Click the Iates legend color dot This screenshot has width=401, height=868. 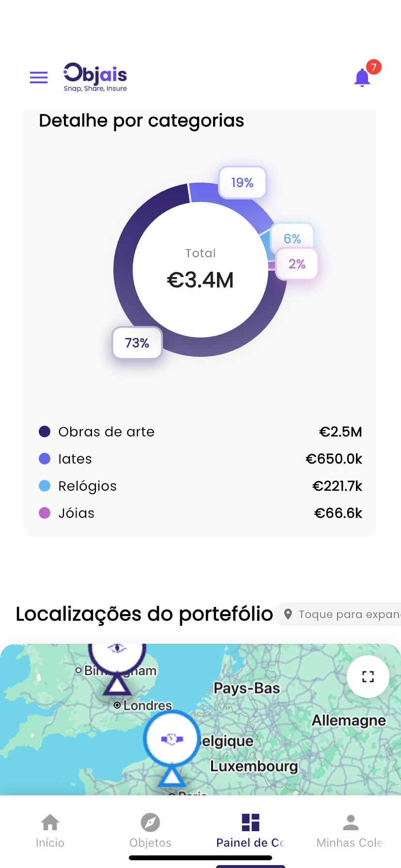point(45,459)
